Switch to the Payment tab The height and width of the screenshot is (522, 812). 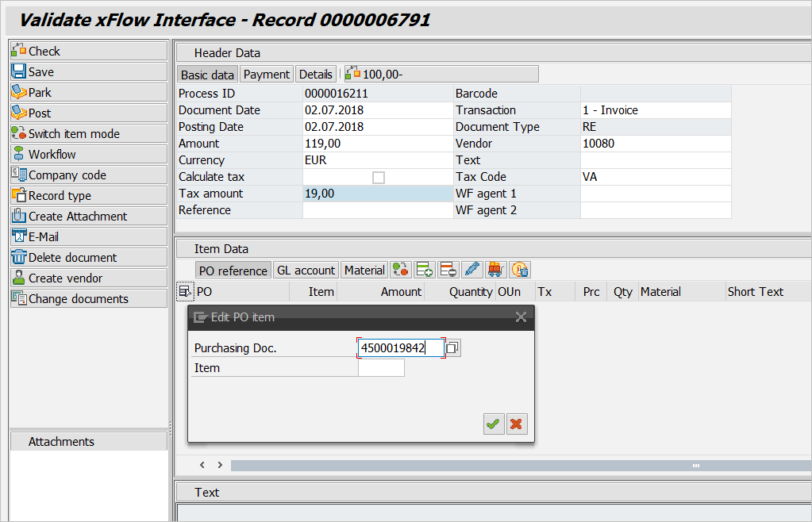[x=266, y=75]
